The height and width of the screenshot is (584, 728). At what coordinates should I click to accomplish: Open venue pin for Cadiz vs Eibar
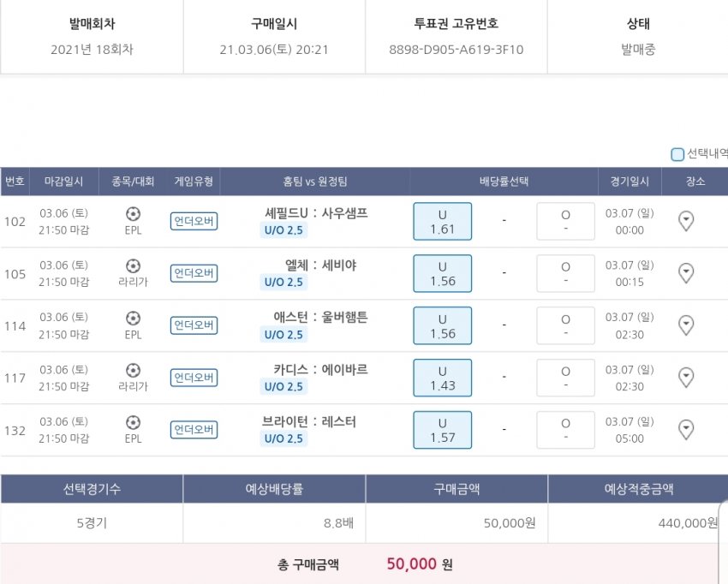(x=685, y=378)
